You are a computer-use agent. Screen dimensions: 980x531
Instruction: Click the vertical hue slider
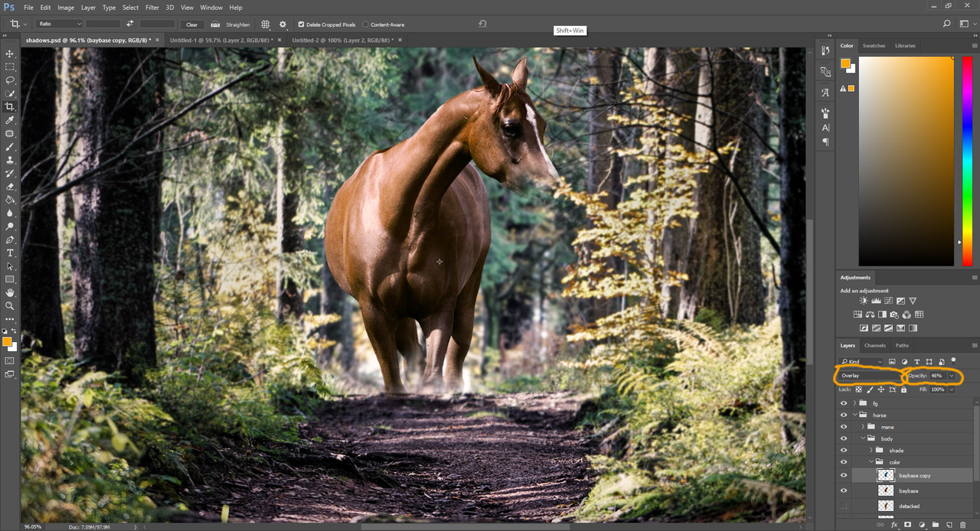tap(967, 161)
